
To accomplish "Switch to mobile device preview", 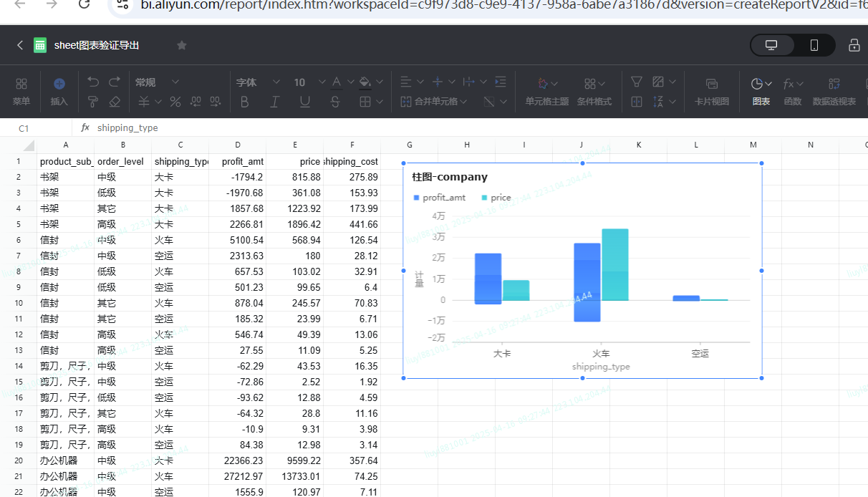I will tap(814, 45).
